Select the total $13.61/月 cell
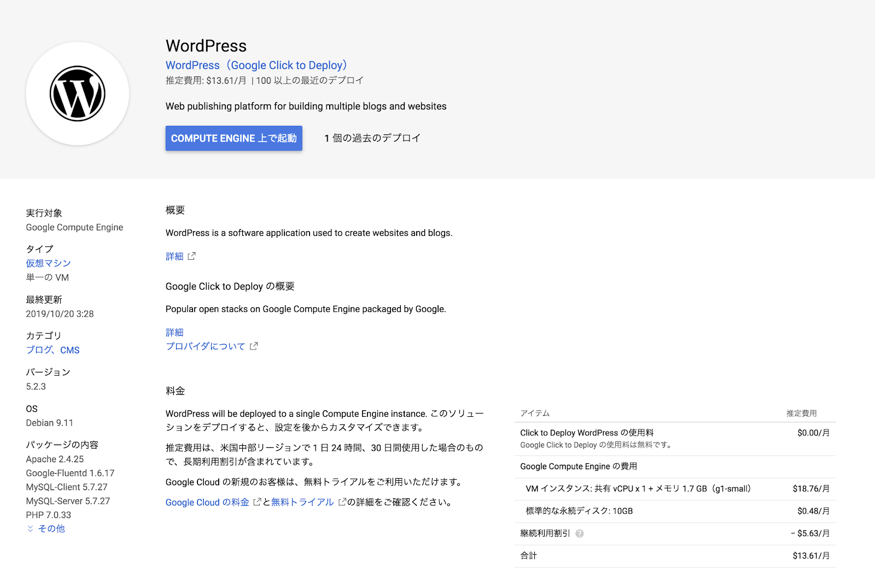Image resolution: width=875 pixels, height=588 pixels. point(811,556)
